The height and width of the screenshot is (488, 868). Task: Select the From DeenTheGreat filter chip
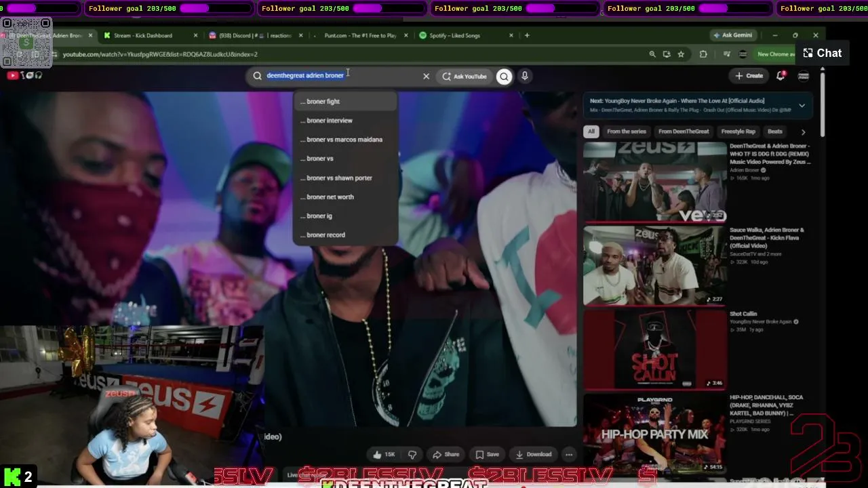point(684,131)
